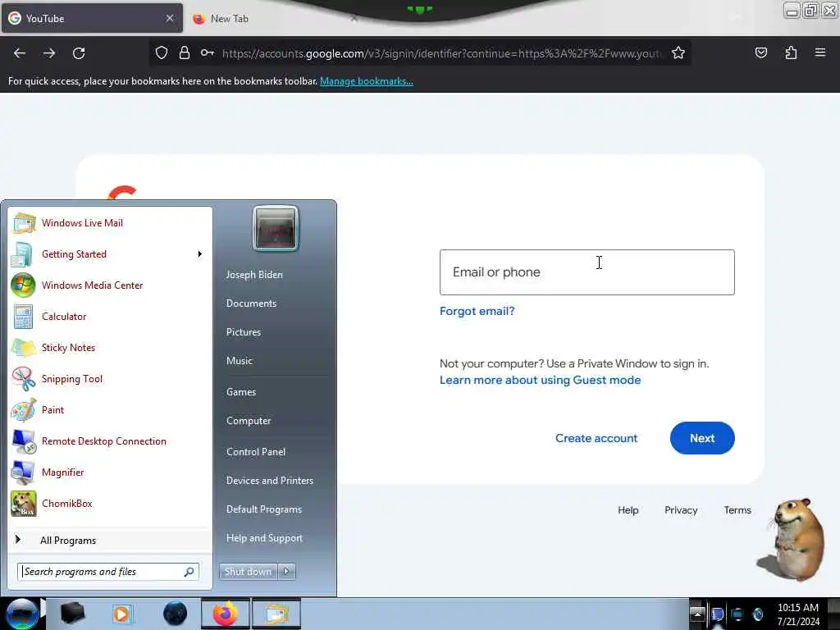Open Sticky Notes
Image resolution: width=840 pixels, height=630 pixels.
[x=68, y=347]
